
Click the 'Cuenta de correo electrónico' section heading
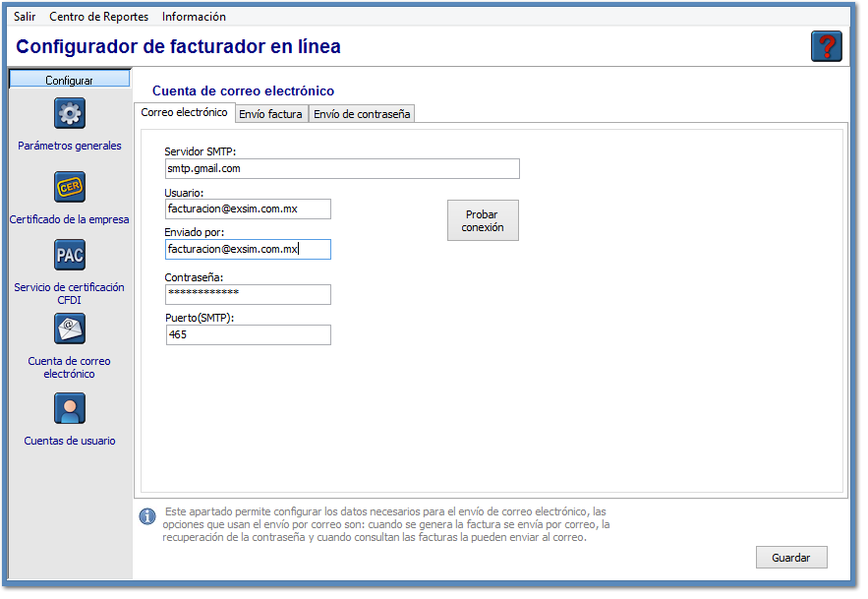(x=245, y=91)
